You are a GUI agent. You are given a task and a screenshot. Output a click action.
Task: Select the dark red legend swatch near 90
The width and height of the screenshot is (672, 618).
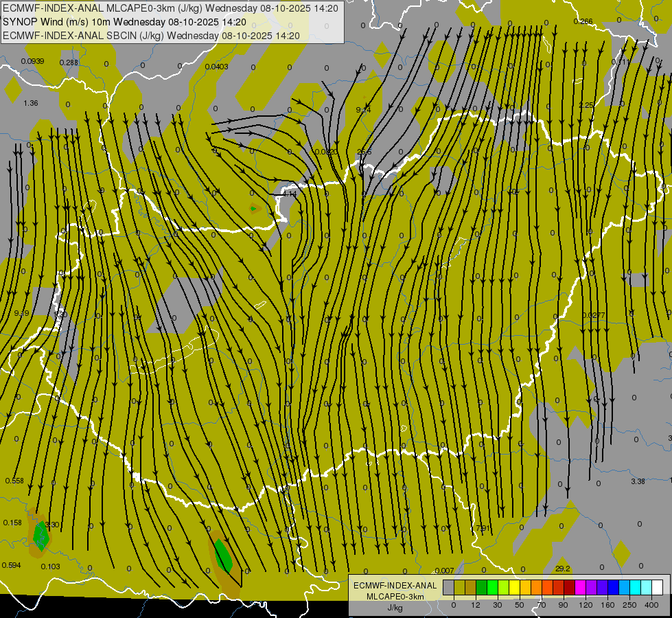pyautogui.click(x=569, y=587)
